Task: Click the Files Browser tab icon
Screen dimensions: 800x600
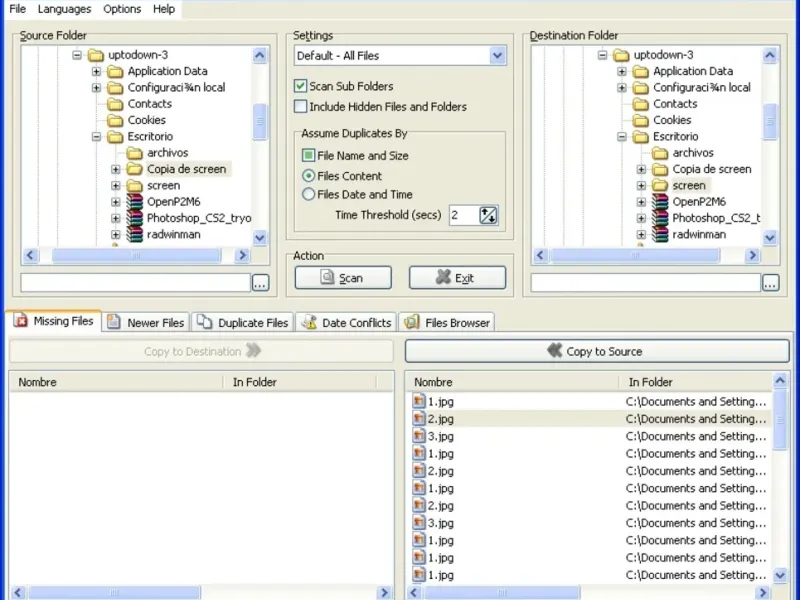Action: pyautogui.click(x=412, y=322)
